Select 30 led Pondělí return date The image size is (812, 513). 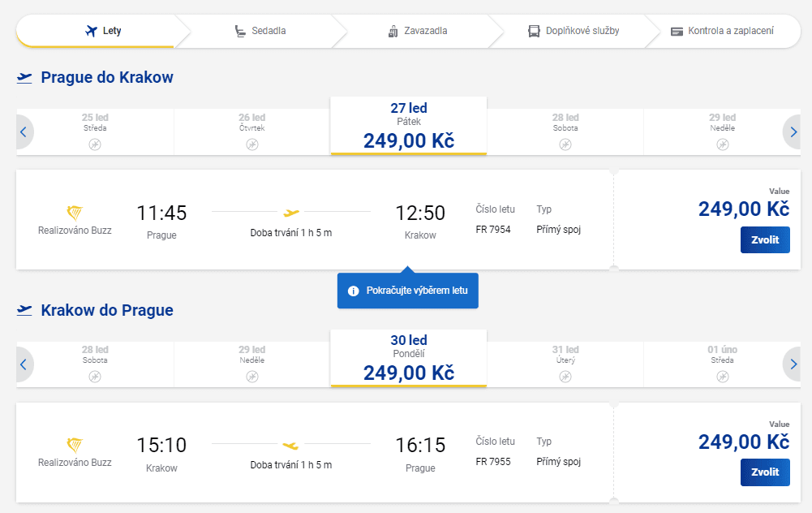click(x=409, y=359)
